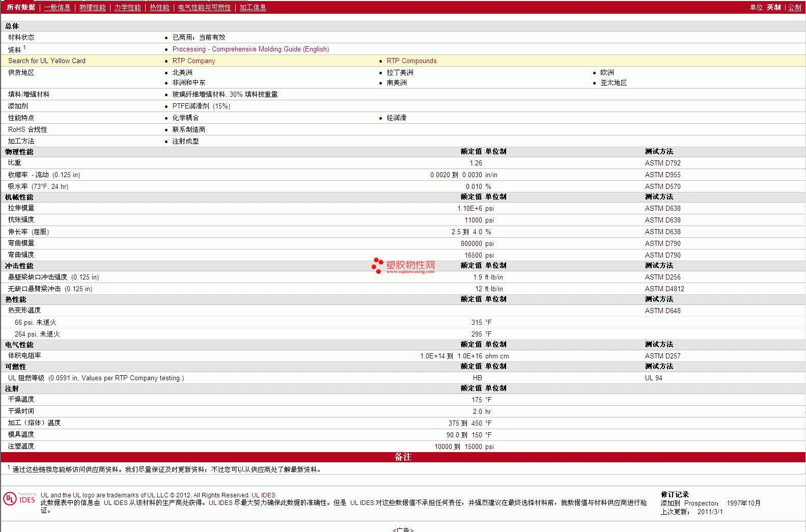Click the 塑胶物性网 red dots watermark logo

377,265
